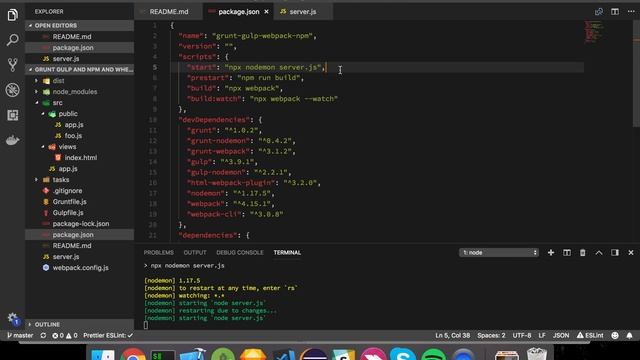Kill the terminal with trash icon

tap(582, 253)
